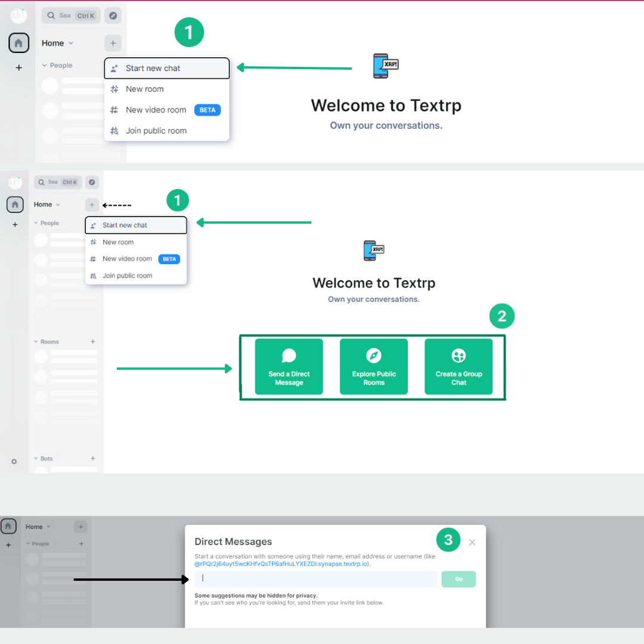
Task: Click the plus icon beside the Rooms section
Action: (92, 342)
